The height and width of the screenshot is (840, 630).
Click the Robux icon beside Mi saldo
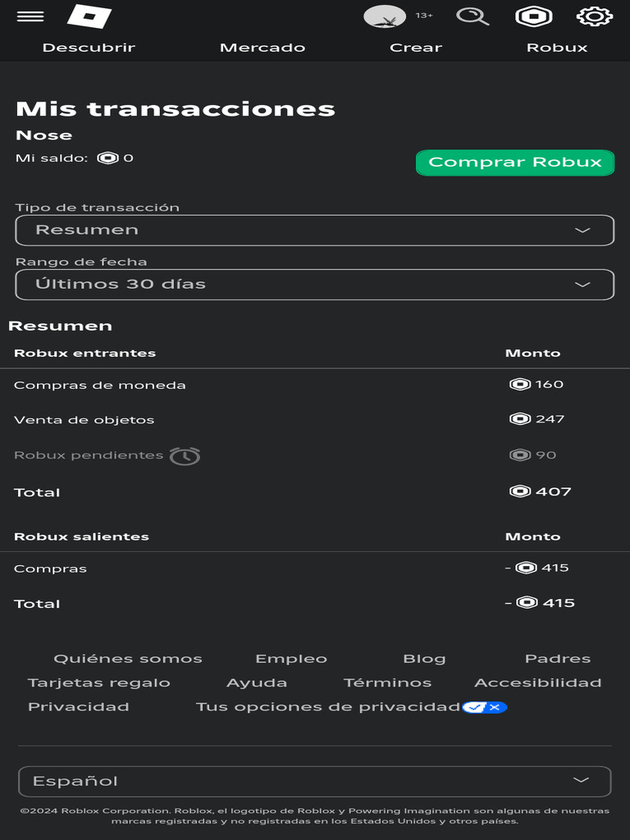point(107,158)
